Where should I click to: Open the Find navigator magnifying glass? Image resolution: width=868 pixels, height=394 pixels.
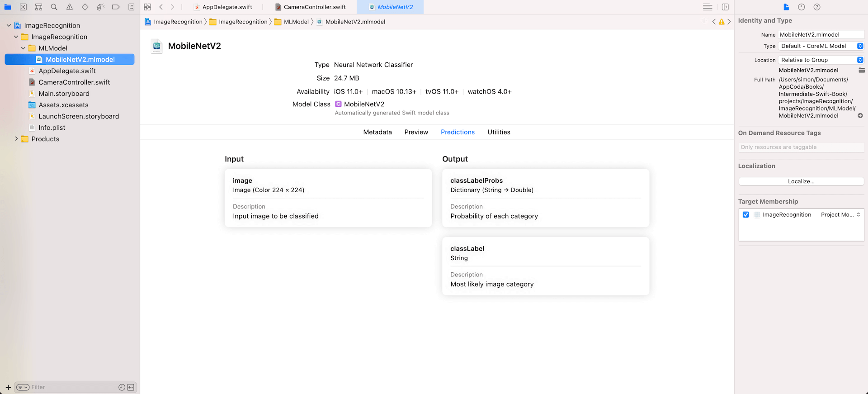54,7
